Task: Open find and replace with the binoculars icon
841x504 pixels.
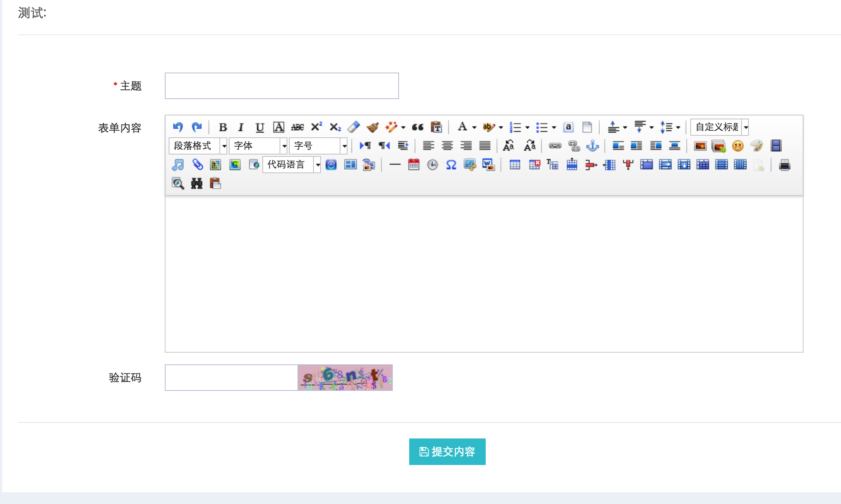Action: click(197, 183)
